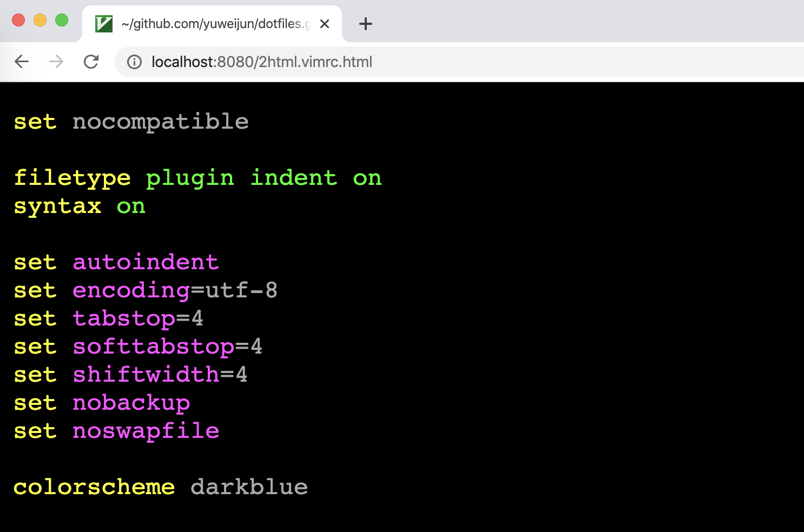Screen dimensions: 804x532
Task: Click the softtabstop option text
Action: [153, 347]
